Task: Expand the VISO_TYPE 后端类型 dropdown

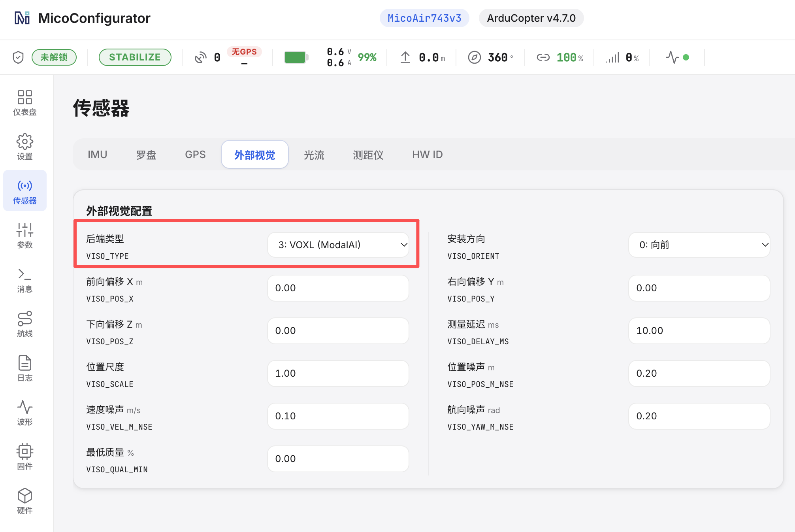Action: click(338, 245)
